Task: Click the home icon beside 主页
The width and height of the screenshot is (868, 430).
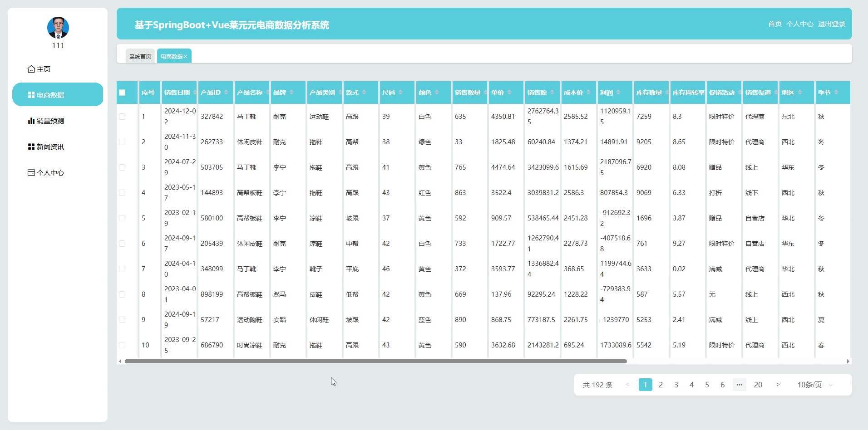Action: click(31, 69)
